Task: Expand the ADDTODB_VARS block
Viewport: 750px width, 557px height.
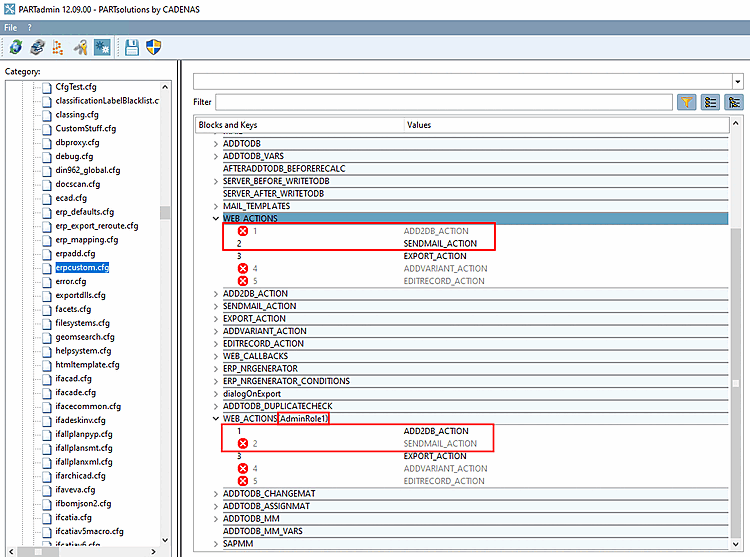Action: [216, 156]
